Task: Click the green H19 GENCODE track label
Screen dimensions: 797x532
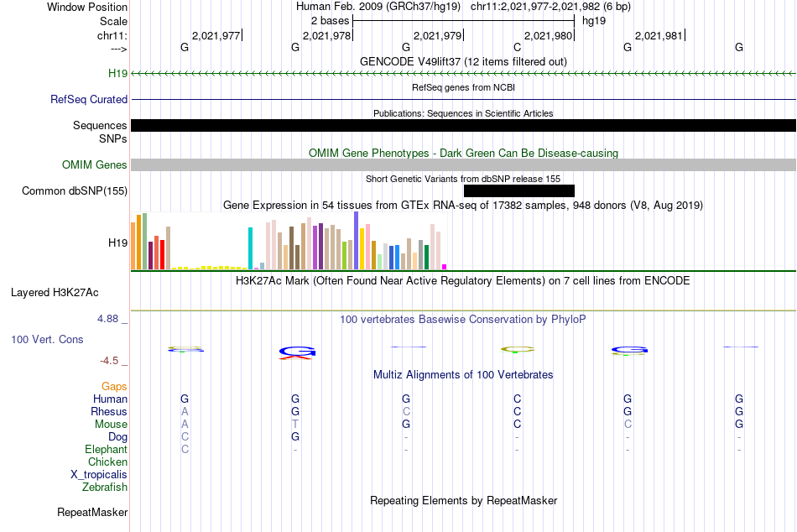Action: tap(117, 73)
